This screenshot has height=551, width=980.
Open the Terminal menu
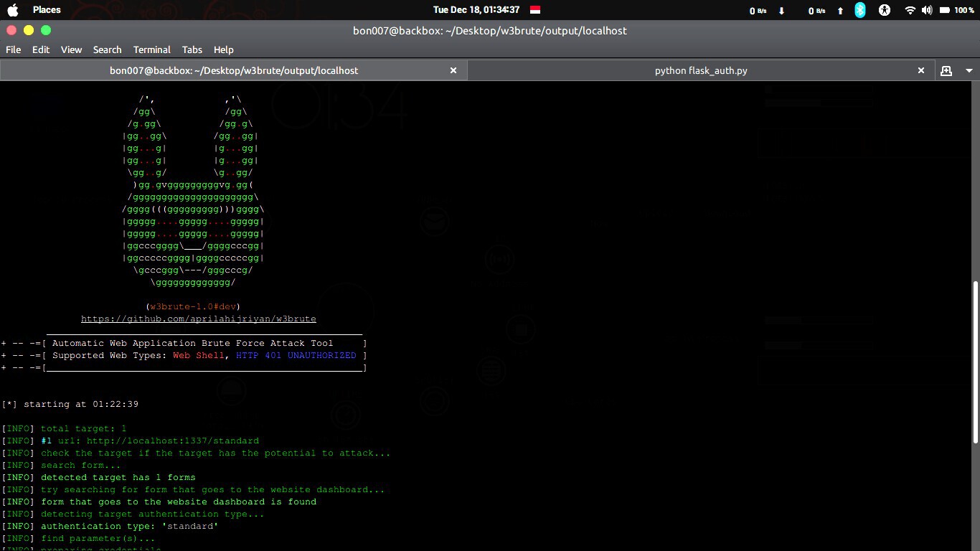tap(151, 50)
